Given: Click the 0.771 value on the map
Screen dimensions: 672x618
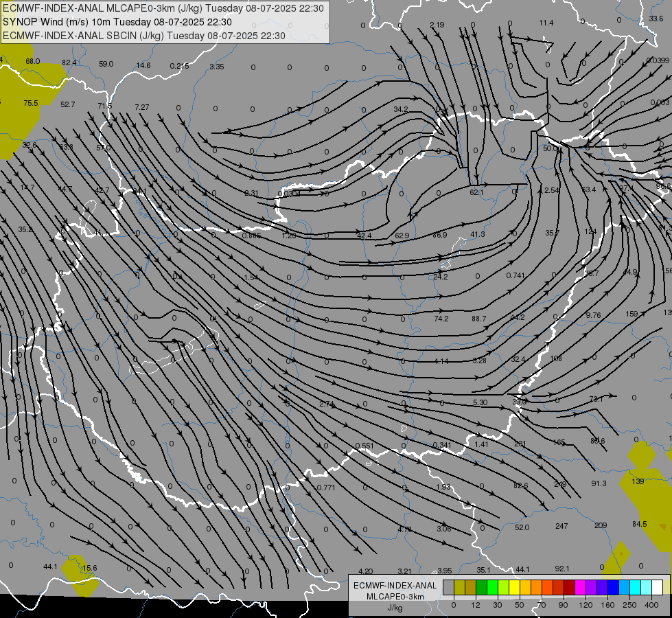Looking at the screenshot, I should pos(326,488).
